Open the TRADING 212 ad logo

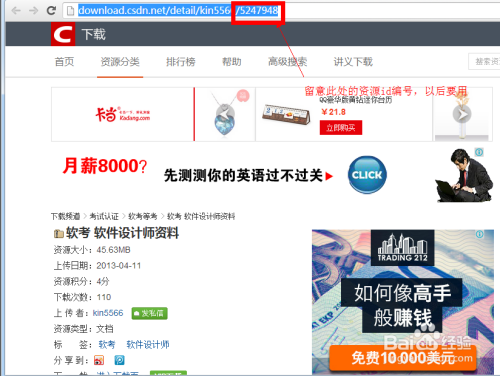coord(402,247)
